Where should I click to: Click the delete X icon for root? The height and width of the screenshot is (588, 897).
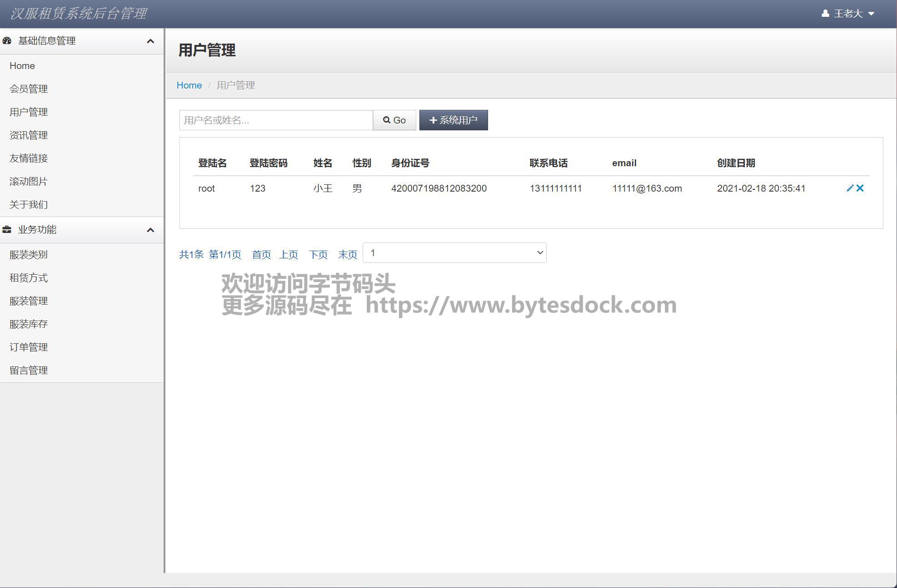pos(860,188)
